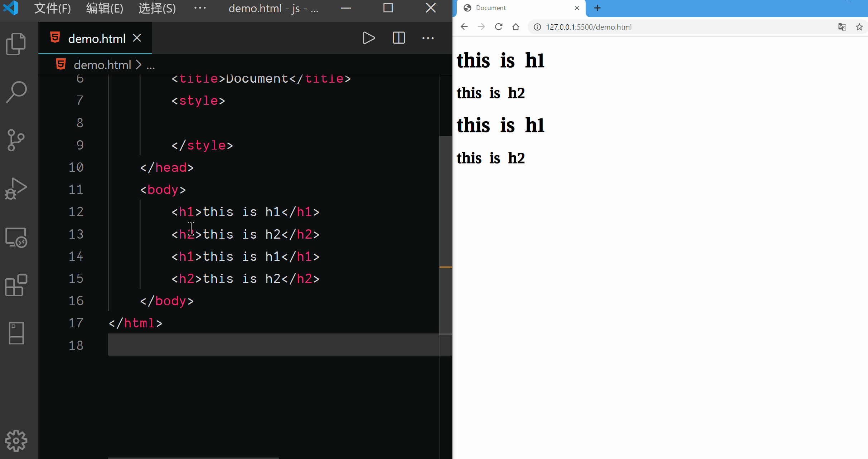
Task: Open the 文件(F) menu
Action: pyautogui.click(x=52, y=8)
